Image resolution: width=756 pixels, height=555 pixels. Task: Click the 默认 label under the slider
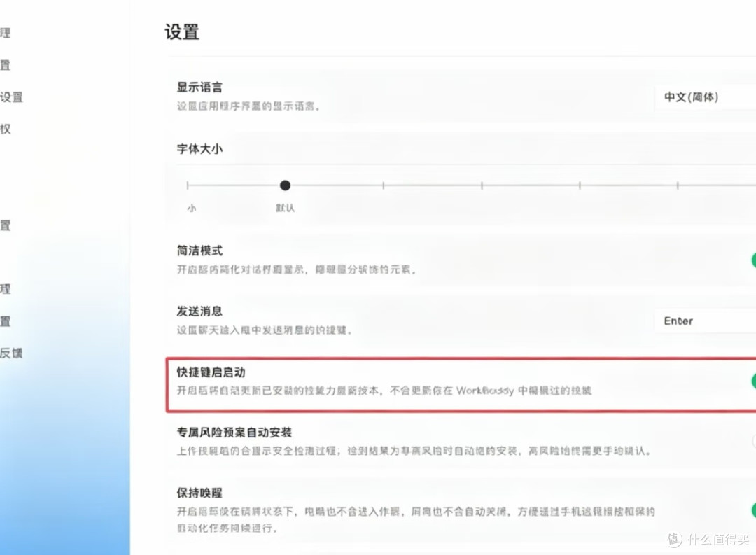[285, 209]
